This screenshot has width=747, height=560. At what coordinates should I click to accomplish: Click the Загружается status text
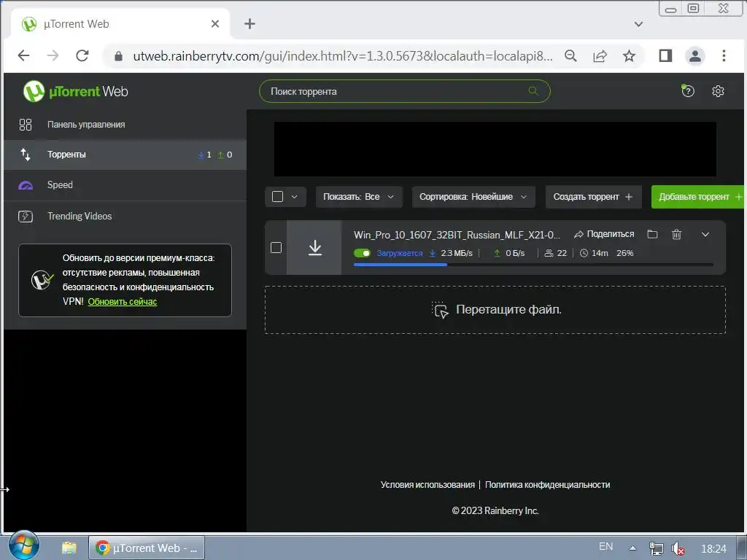tap(399, 253)
